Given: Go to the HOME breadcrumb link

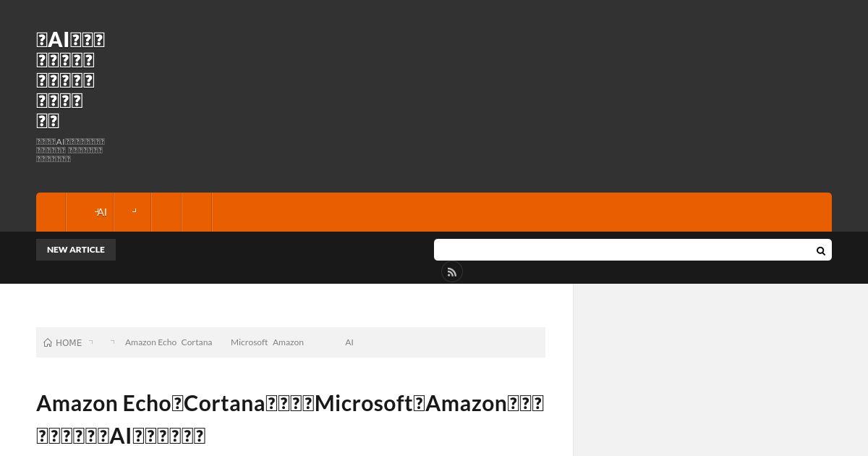Looking at the screenshot, I should [x=69, y=343].
